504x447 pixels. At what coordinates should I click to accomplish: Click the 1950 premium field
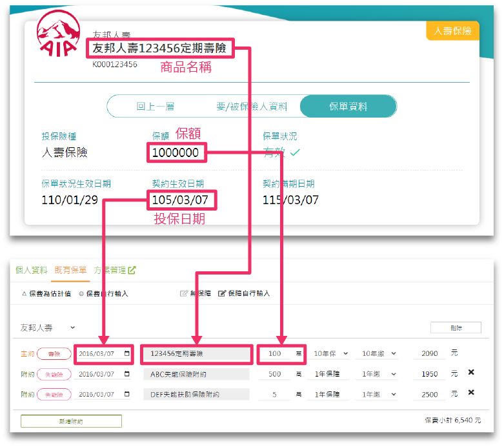429,374
